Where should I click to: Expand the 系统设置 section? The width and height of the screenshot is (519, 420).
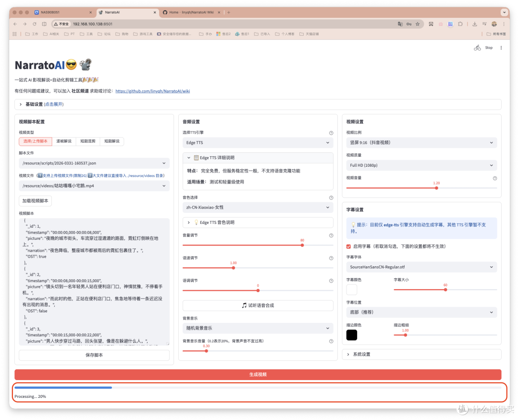click(x=421, y=354)
